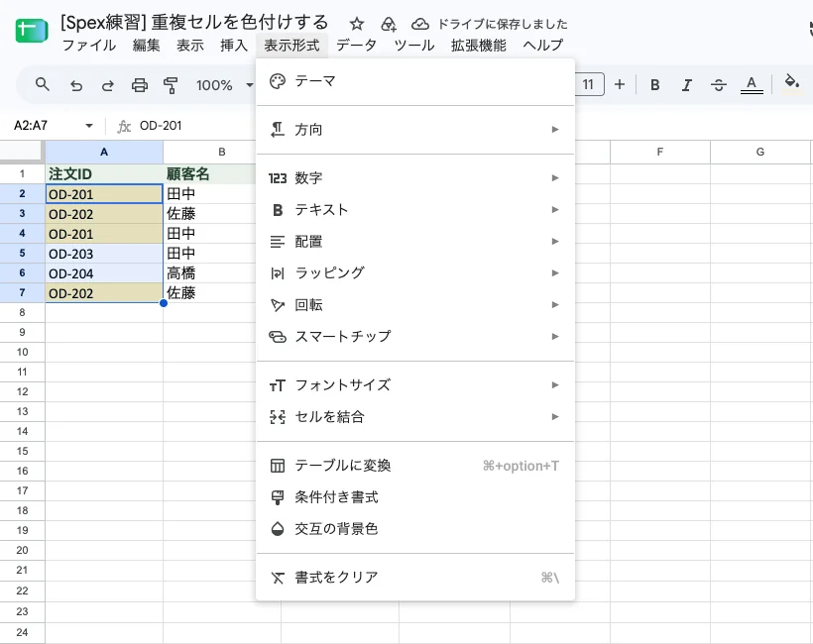The width and height of the screenshot is (813, 644).
Task: Open the ツール menu
Action: (x=414, y=46)
